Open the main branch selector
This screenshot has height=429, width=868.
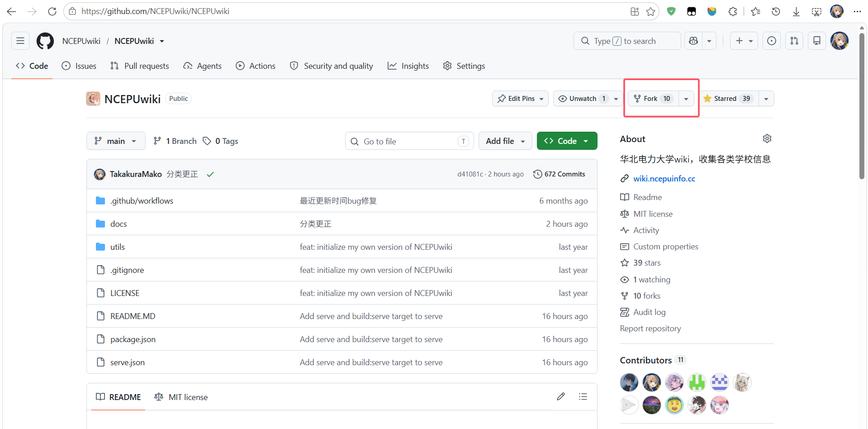pyautogui.click(x=116, y=141)
